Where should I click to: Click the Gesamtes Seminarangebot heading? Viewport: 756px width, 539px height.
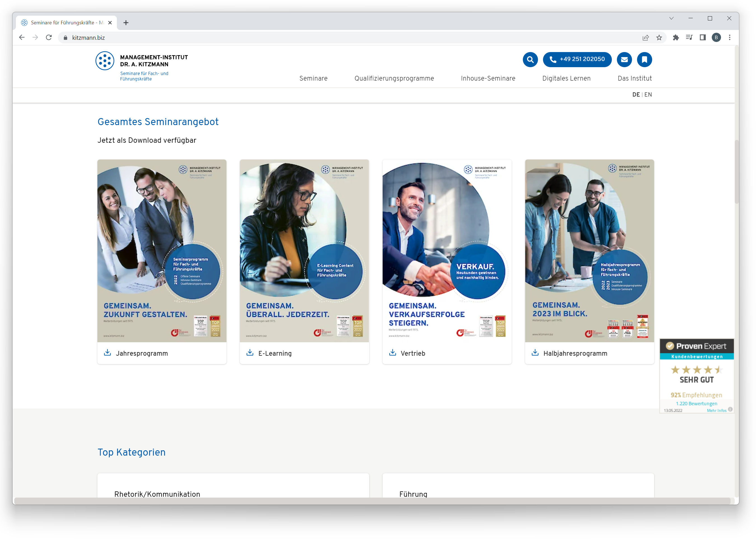click(x=158, y=122)
